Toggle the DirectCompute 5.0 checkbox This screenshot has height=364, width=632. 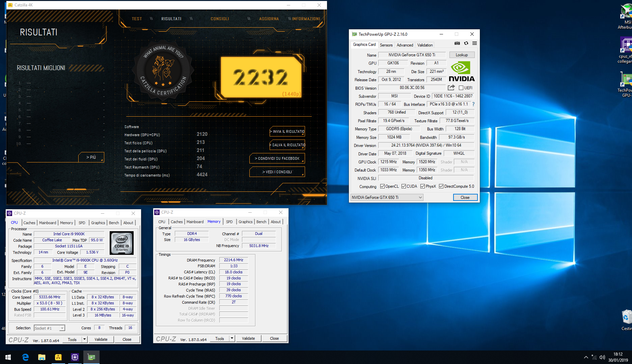pyautogui.click(x=441, y=186)
